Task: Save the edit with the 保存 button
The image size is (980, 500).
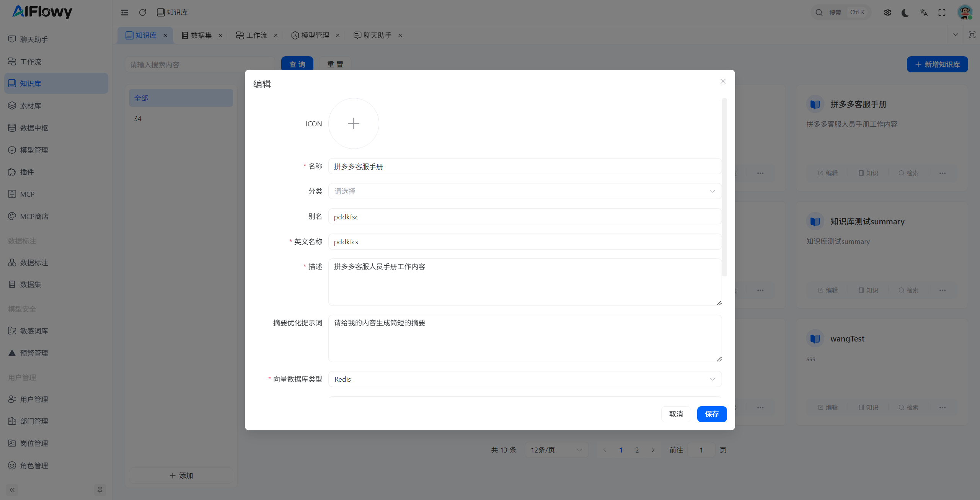Action: point(712,414)
